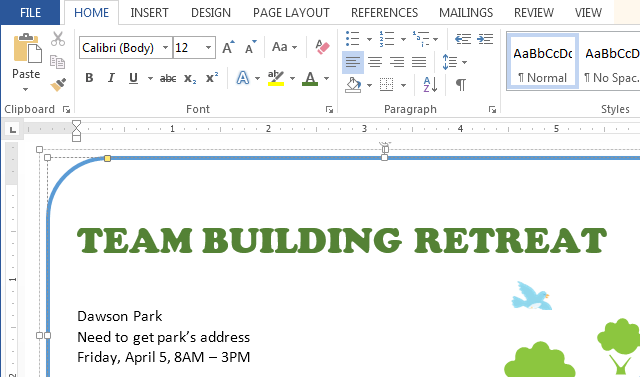Viewport: 640px width, 377px height.
Task: Open the Font dialog launcher
Action: point(329,109)
